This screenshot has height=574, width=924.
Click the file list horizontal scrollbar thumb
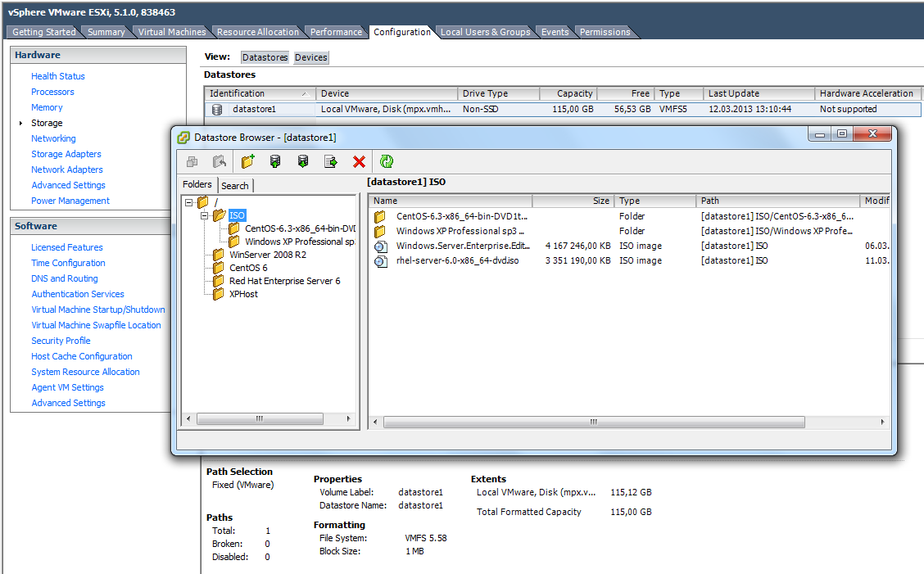[x=594, y=422]
